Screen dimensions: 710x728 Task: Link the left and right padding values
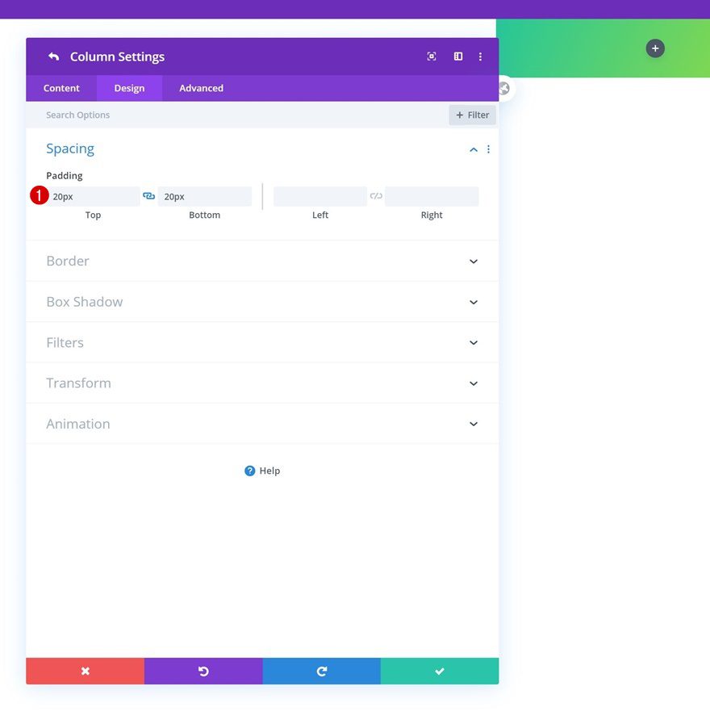point(375,195)
